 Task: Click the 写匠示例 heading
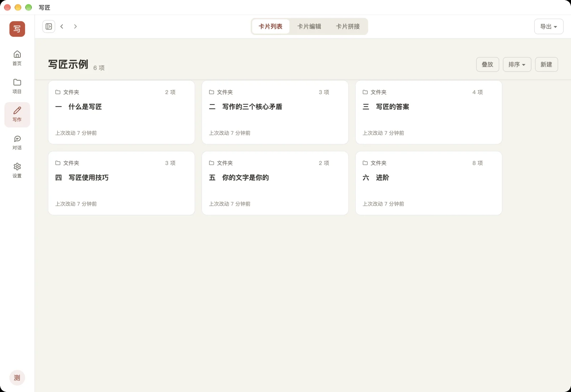[68, 64]
